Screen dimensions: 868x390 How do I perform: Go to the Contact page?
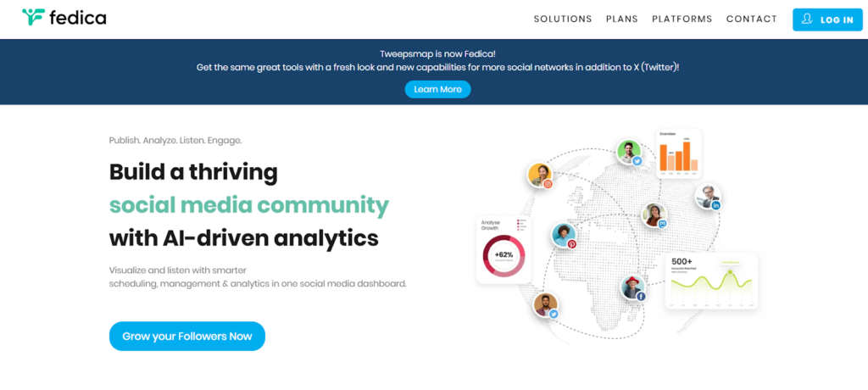(x=752, y=19)
